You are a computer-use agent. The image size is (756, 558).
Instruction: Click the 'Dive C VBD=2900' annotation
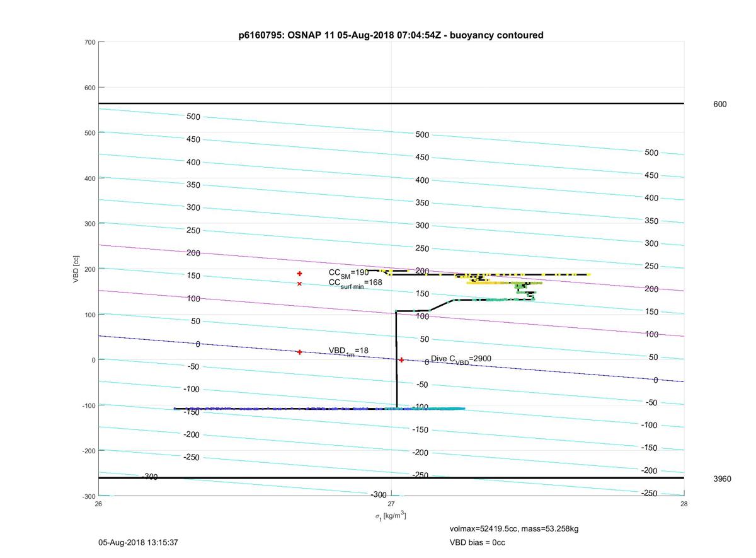pyautogui.click(x=461, y=359)
